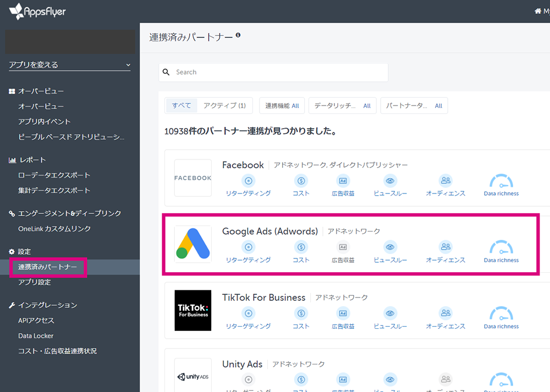
Task: Open the Facebook partner title
Action: click(x=243, y=165)
